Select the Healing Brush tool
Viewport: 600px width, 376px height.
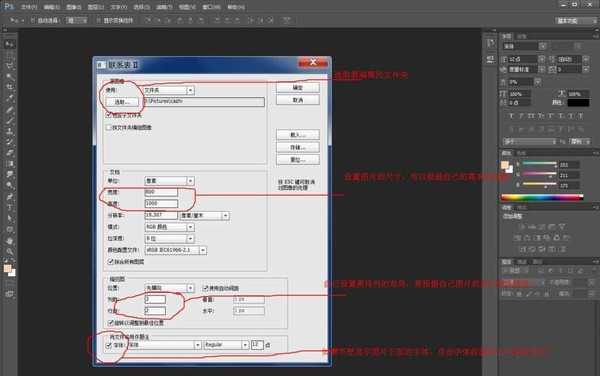[9, 111]
